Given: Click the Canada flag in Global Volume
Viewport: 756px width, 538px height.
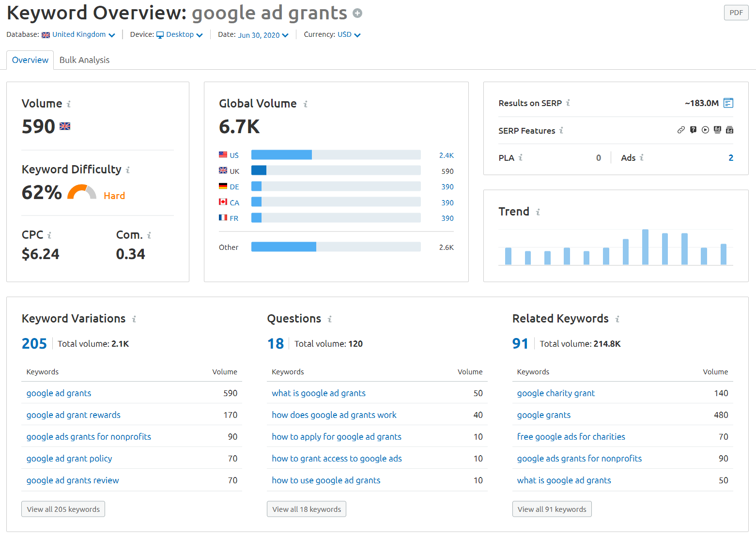Looking at the screenshot, I should point(223,202).
